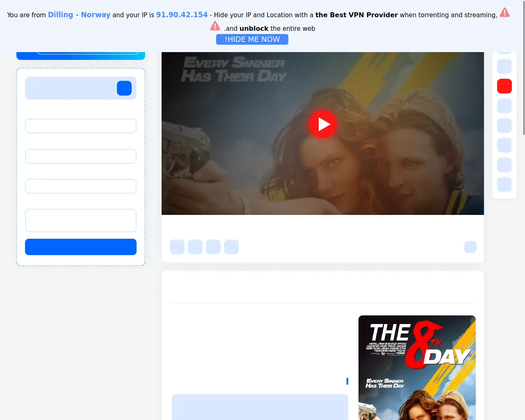The width and height of the screenshot is (525, 420).
Task: Select "the Best VPN Provider" text
Action: coord(356,15)
